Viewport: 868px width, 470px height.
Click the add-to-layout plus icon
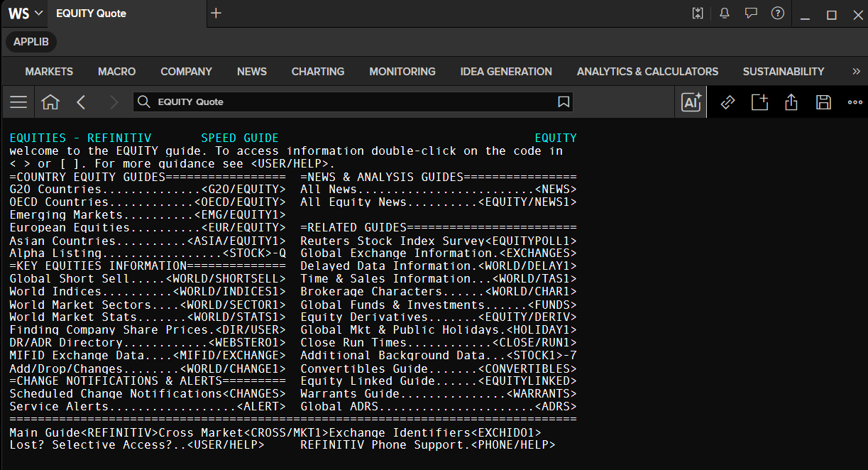pyautogui.click(x=760, y=102)
